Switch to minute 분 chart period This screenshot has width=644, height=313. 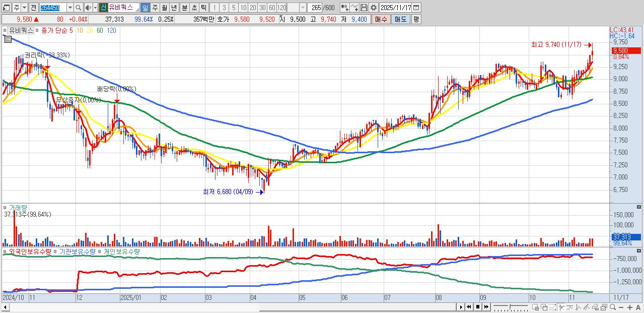pyautogui.click(x=184, y=8)
